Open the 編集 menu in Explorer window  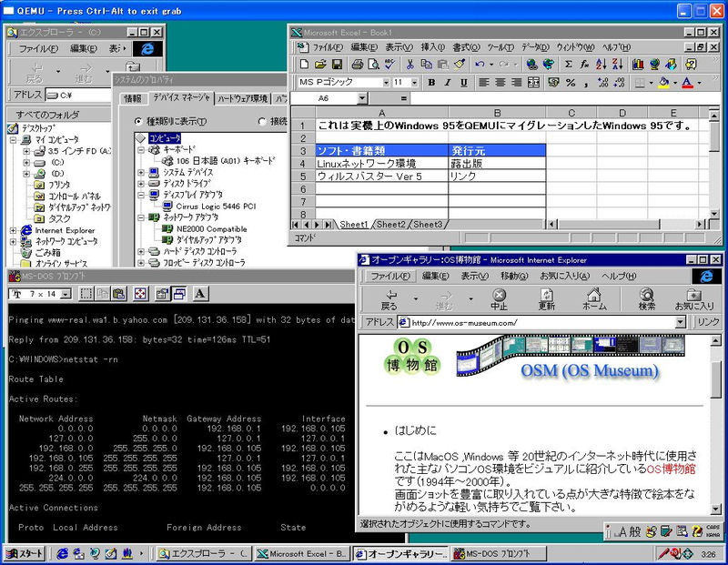[x=84, y=48]
